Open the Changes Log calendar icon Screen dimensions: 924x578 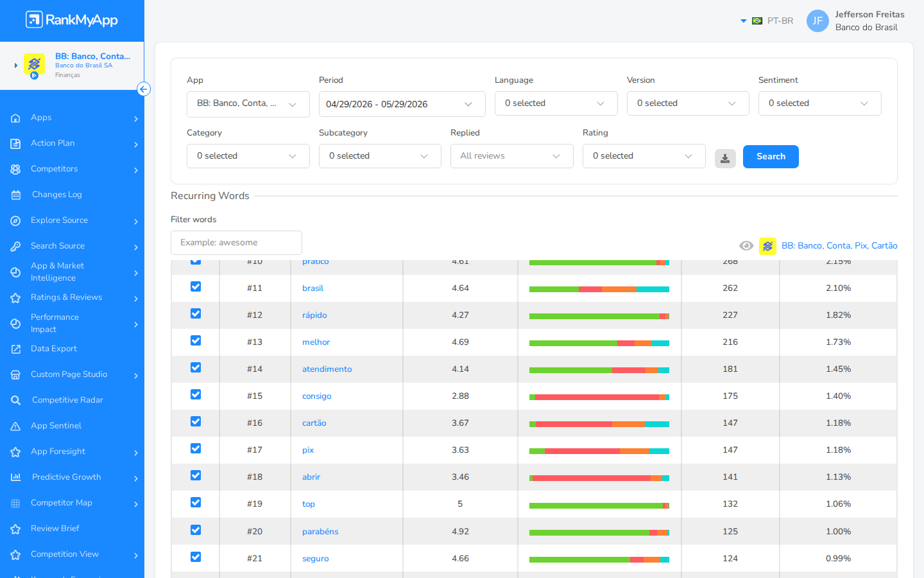point(16,195)
